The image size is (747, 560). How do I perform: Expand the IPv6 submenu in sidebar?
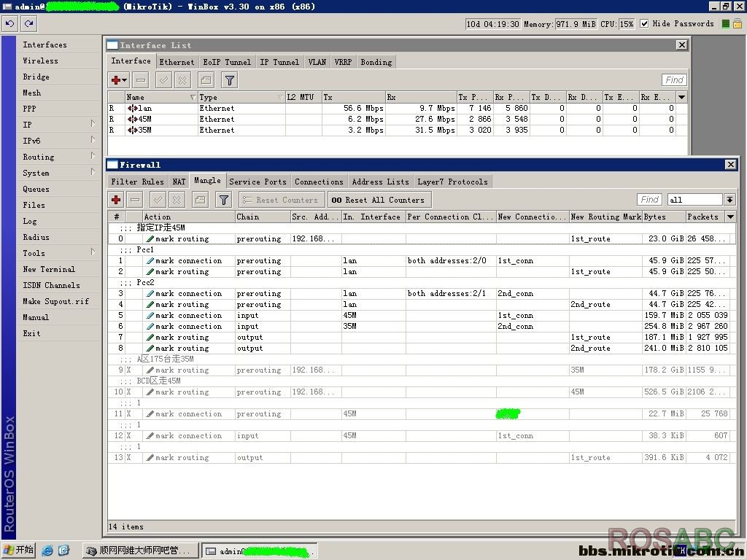(93, 140)
